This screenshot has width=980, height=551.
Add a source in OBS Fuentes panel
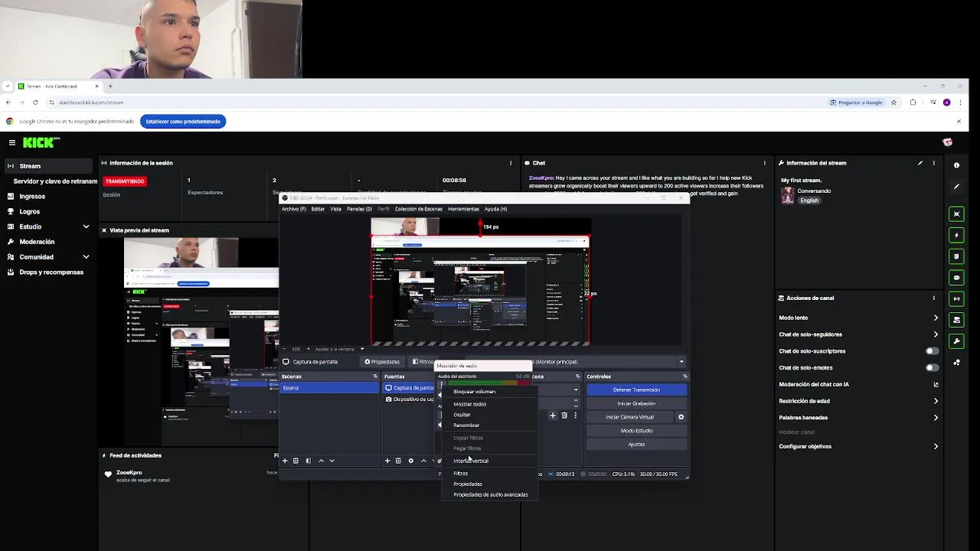click(387, 461)
